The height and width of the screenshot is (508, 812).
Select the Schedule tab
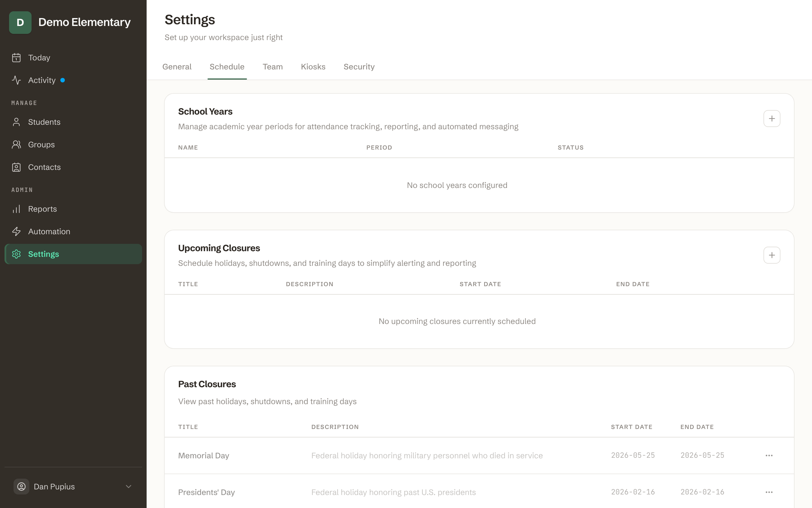tap(227, 67)
